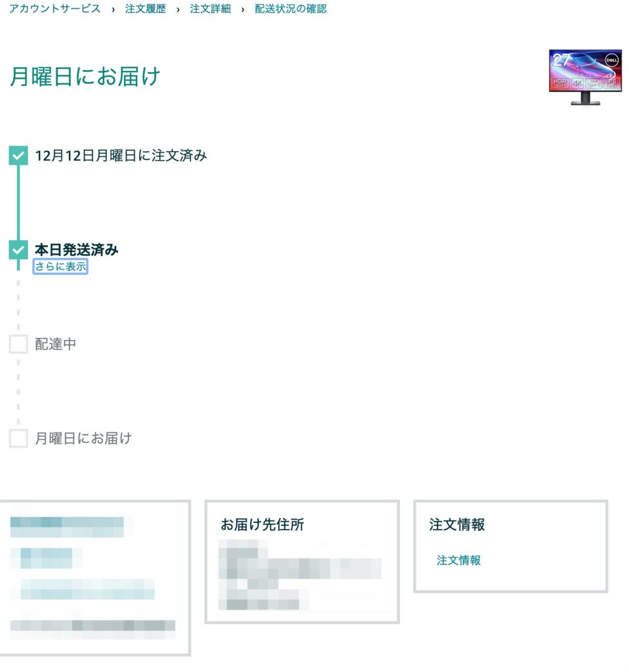Go to アカウントサービス in breadcrumb

[55, 9]
